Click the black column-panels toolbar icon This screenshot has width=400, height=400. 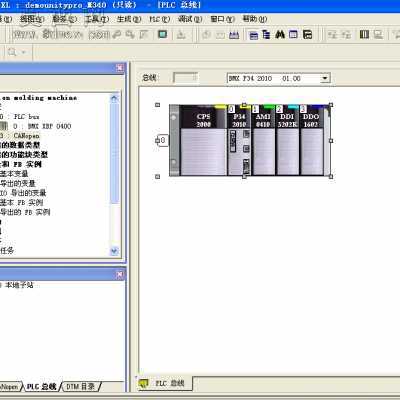[x=364, y=34]
